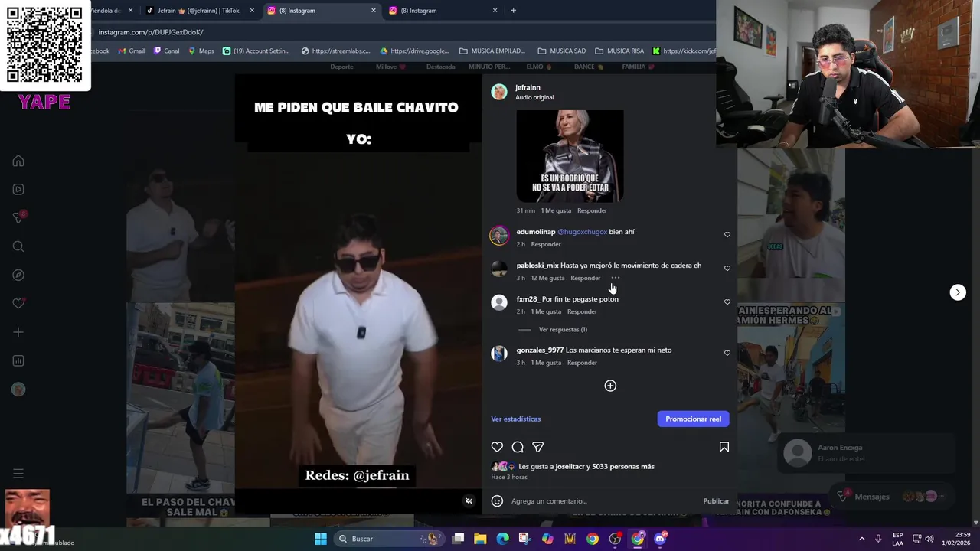Switch to the Jefrain TikTok browser tab
980x551 pixels.
pos(200,11)
